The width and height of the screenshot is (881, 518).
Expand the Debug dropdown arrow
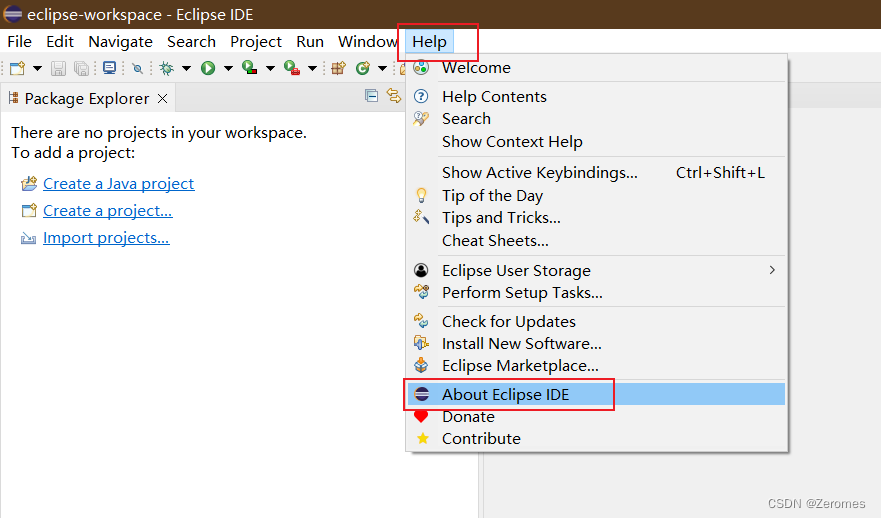(186, 69)
